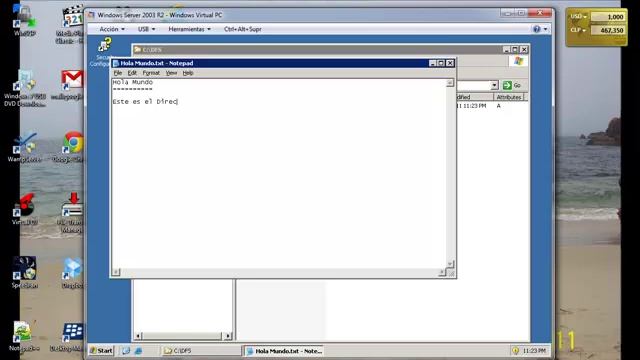Image resolution: width=640 pixels, height=360 pixels.
Task: Click the Virtual PC window title icon
Action: (x=91, y=15)
